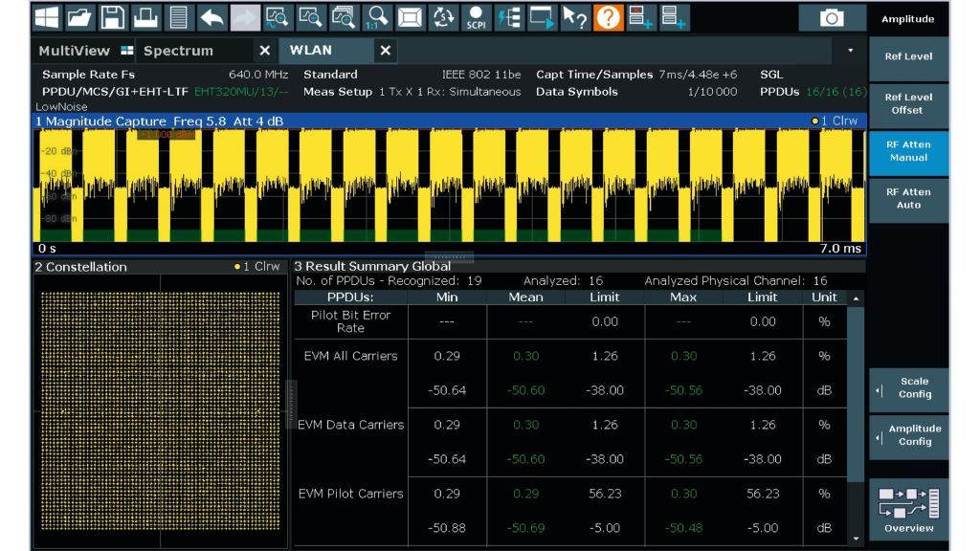Activate the single zoom tool
980x551 pixels.
310,17
